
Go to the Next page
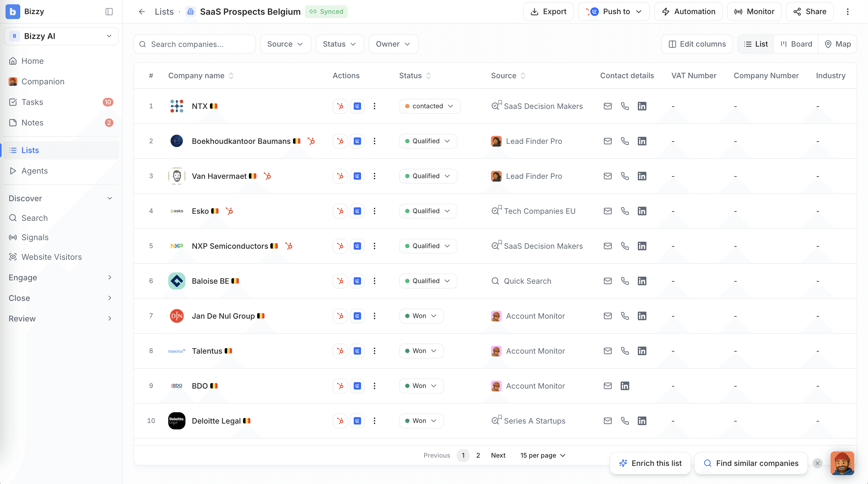pyautogui.click(x=498, y=455)
